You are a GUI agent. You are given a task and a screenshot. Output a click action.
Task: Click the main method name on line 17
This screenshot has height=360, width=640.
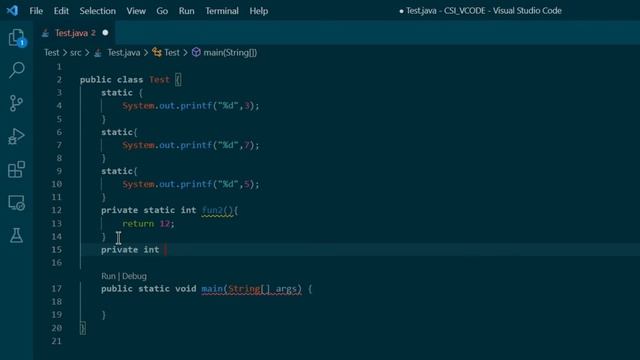212,289
